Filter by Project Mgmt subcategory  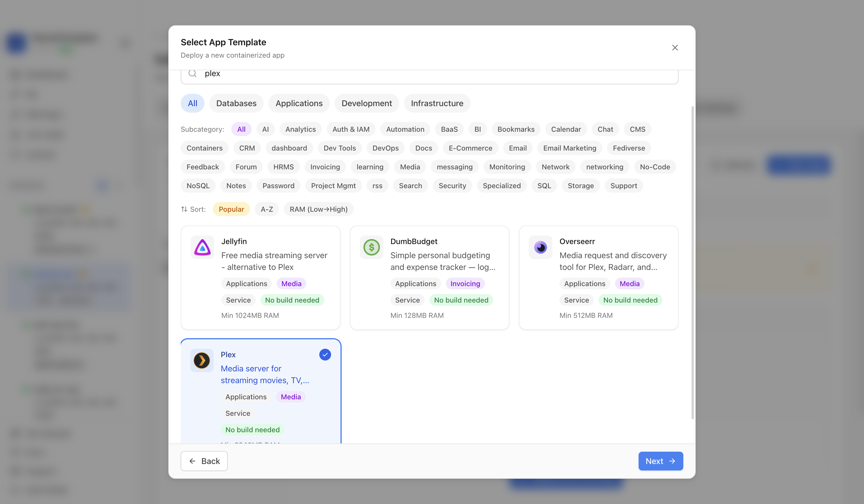tap(333, 186)
